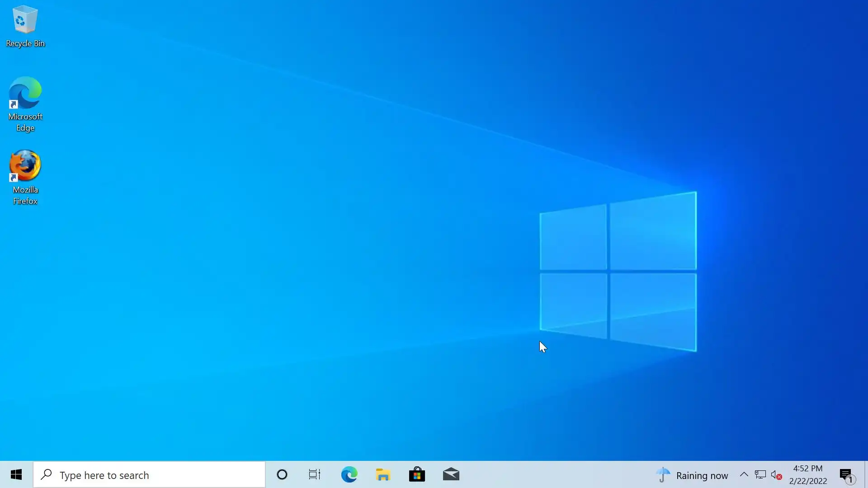
Task: Open the notification Action Center
Action: pyautogui.click(x=846, y=475)
